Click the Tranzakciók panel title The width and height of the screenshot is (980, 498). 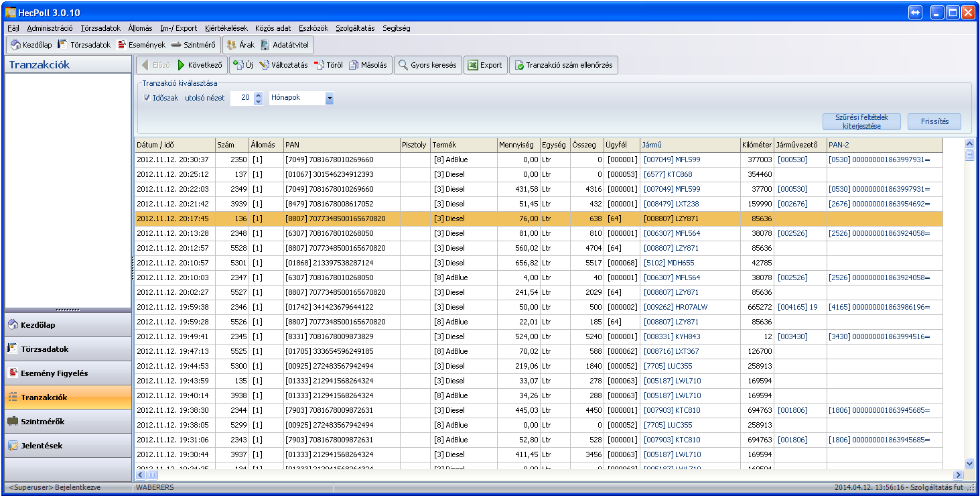pos(40,65)
